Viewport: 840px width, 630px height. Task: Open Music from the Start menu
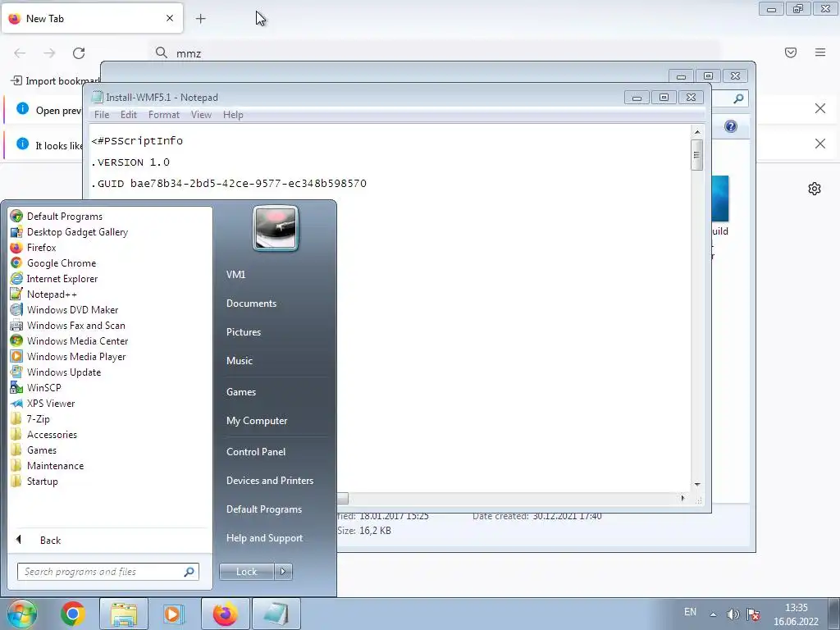tap(239, 361)
